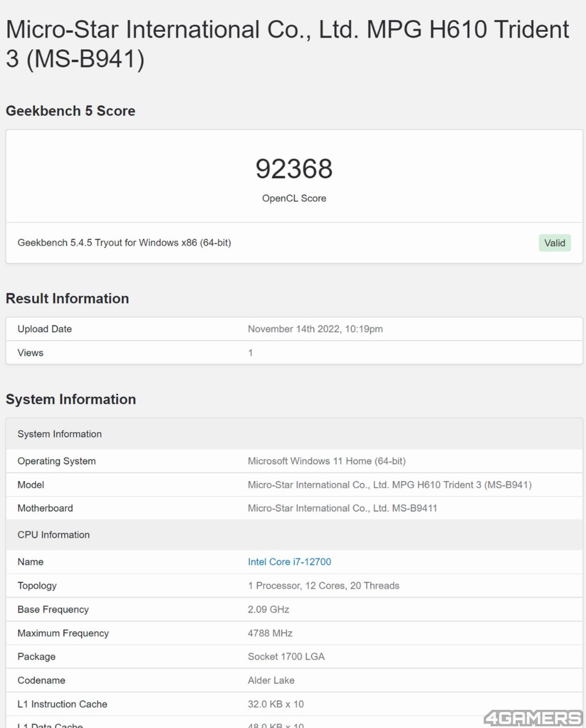Click the Model row label

pyautogui.click(x=31, y=485)
